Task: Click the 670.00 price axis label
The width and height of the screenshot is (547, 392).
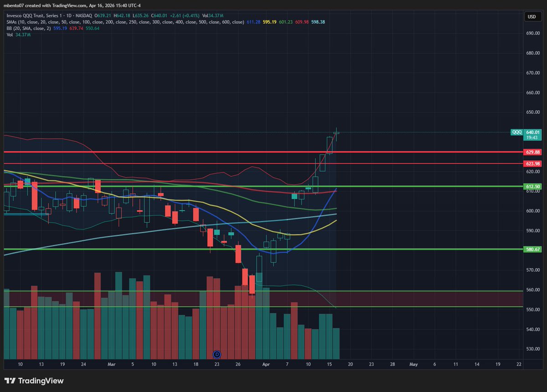Action: pos(532,73)
